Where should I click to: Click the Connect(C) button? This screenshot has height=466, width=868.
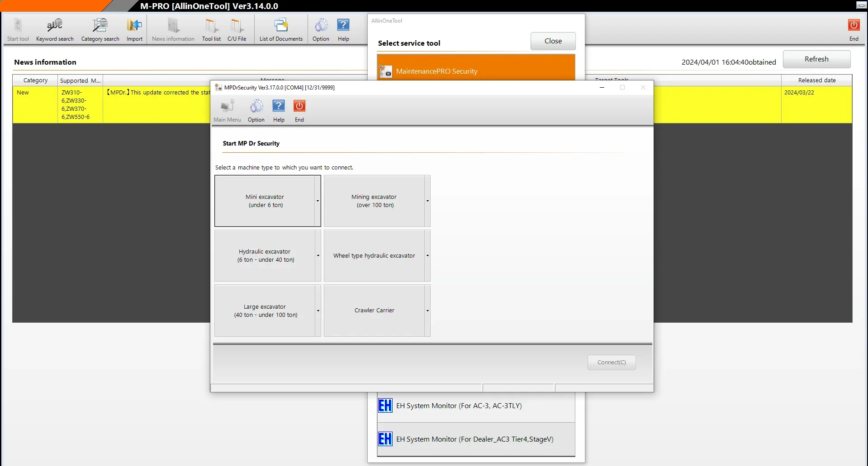tap(612, 362)
